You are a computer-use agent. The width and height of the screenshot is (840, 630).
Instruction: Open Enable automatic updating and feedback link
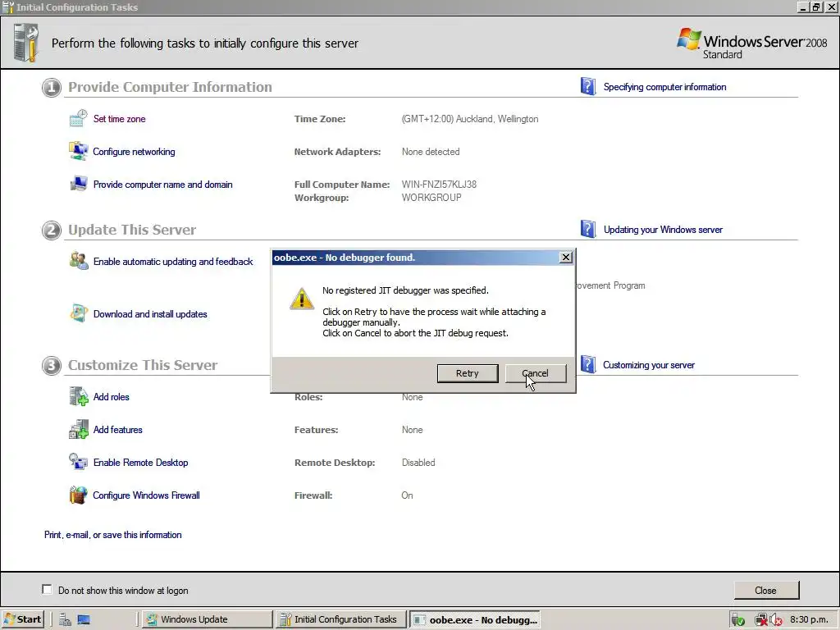click(173, 262)
